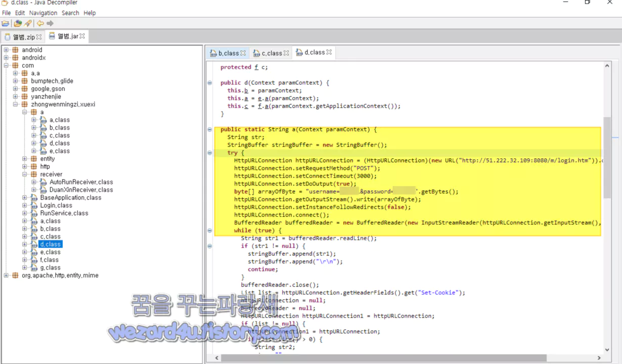Click the editor scrollbar down arrow
This screenshot has width=622, height=364.
(x=607, y=350)
